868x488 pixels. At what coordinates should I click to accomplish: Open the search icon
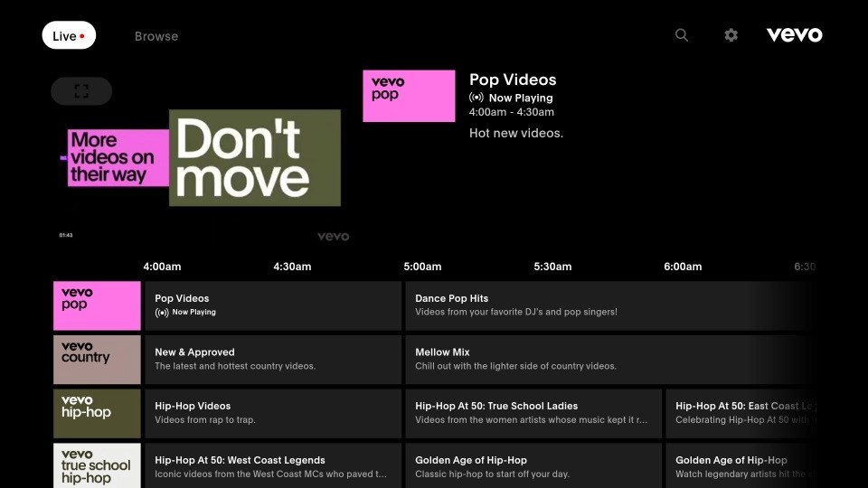(x=682, y=35)
